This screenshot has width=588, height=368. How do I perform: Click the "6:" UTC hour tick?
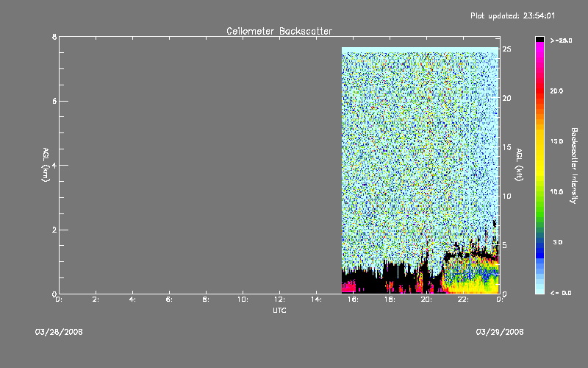point(170,300)
